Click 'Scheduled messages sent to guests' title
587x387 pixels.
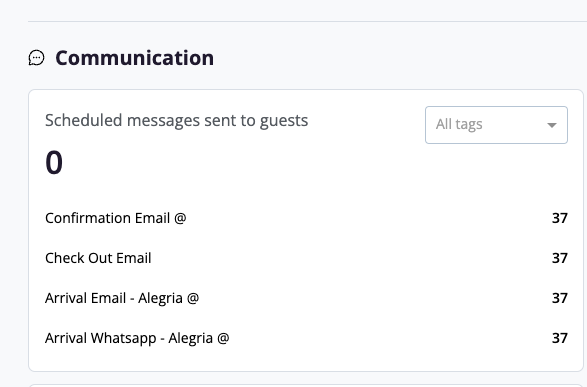tap(176, 121)
